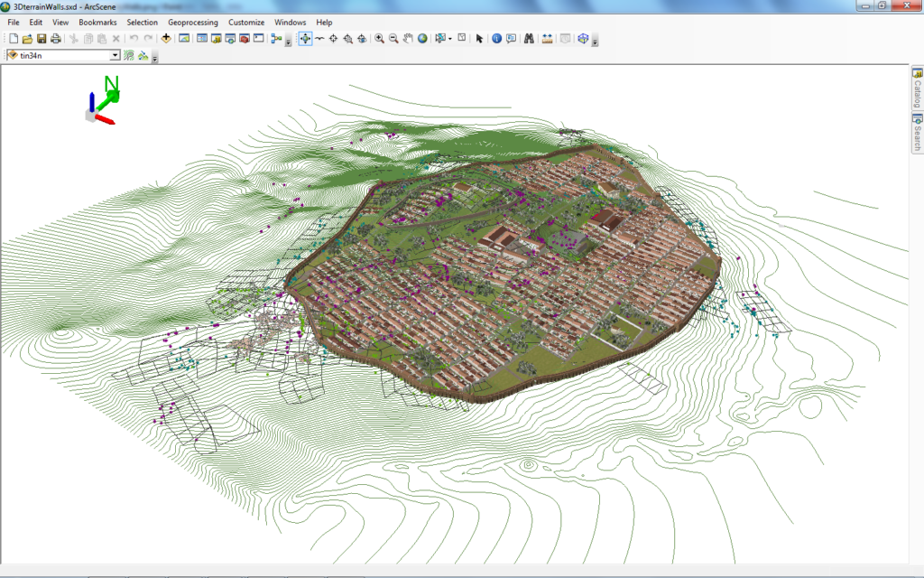Open 3D Analyst toolbar options arrow
Screen dimensions: 924x578
coord(155,57)
